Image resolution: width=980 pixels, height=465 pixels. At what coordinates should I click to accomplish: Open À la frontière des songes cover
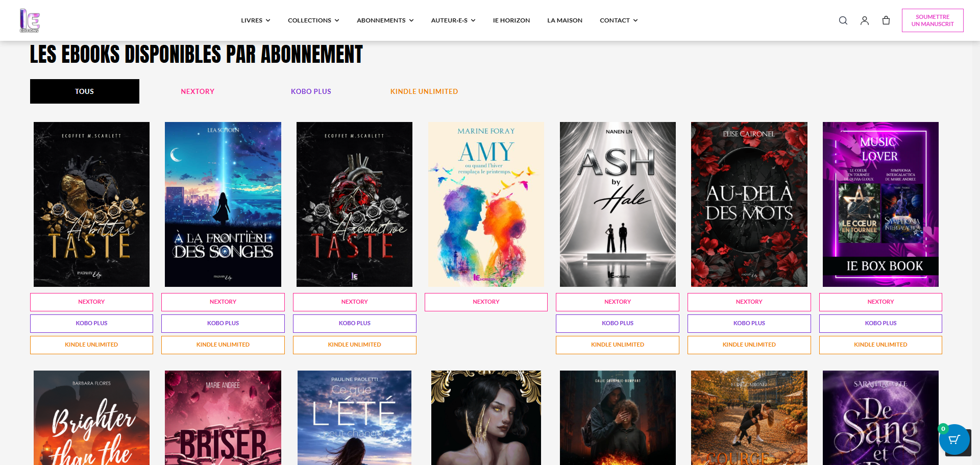click(223, 204)
